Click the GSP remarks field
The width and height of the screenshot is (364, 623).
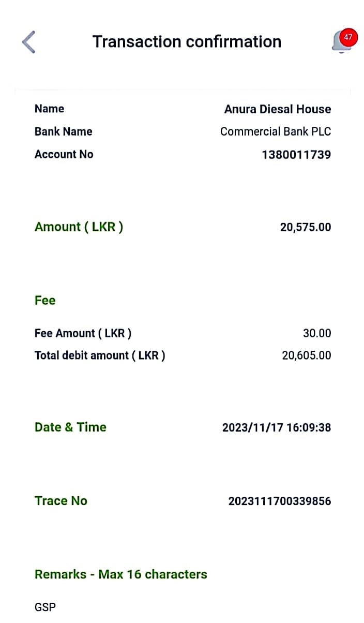click(x=45, y=607)
